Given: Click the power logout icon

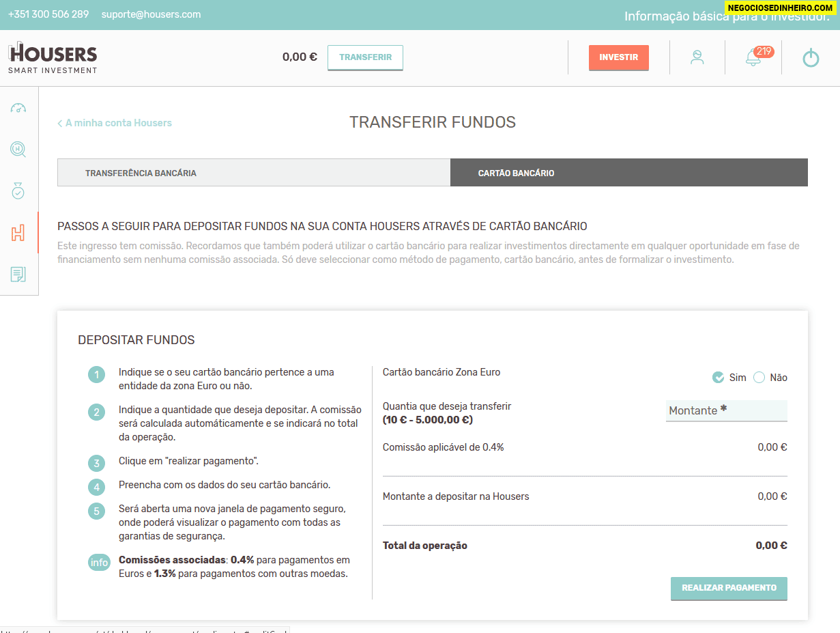Looking at the screenshot, I should pos(811,58).
